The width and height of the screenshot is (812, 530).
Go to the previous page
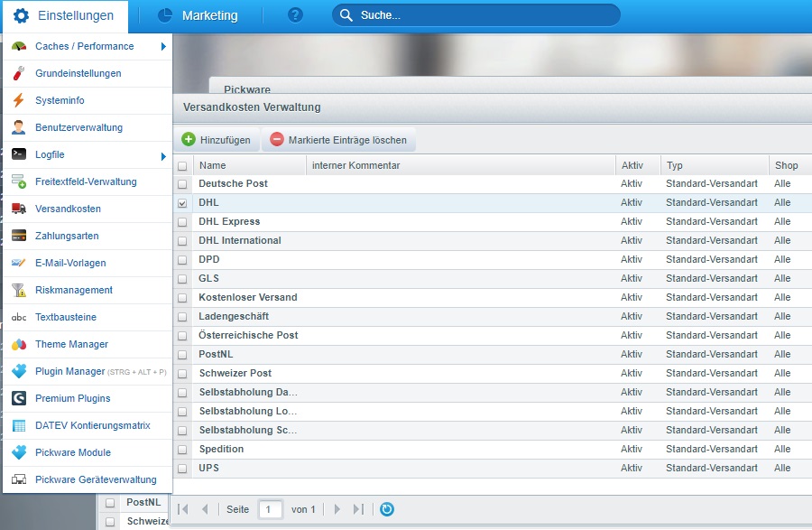click(205, 509)
